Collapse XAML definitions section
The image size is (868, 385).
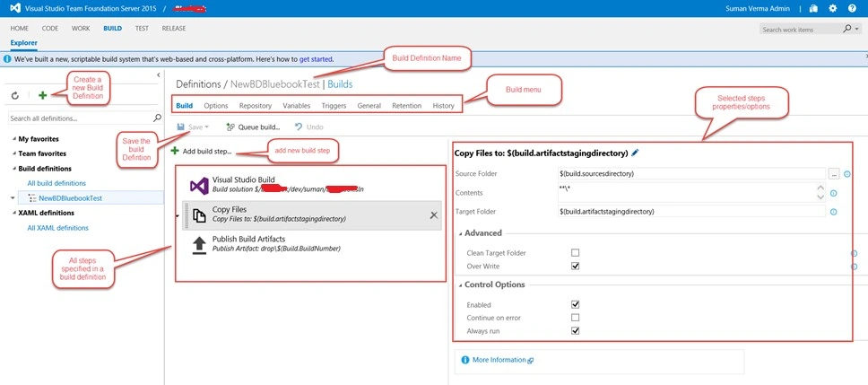13,213
